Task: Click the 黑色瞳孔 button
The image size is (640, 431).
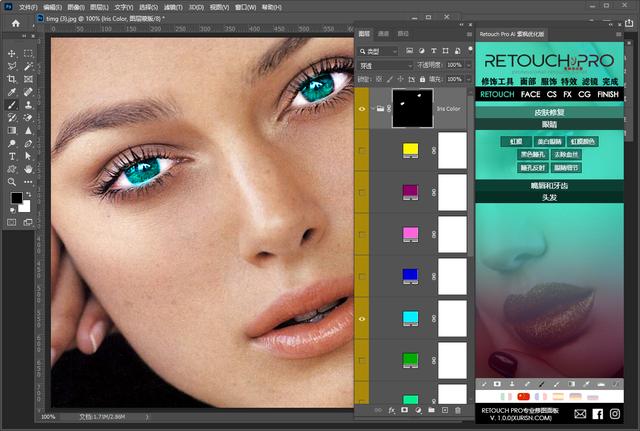Action: [533, 154]
